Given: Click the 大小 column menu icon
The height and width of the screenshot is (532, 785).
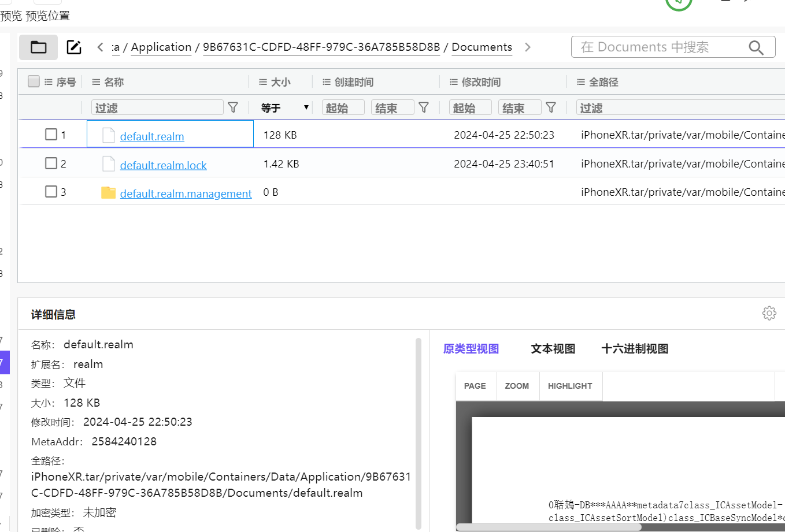Looking at the screenshot, I should tap(263, 82).
